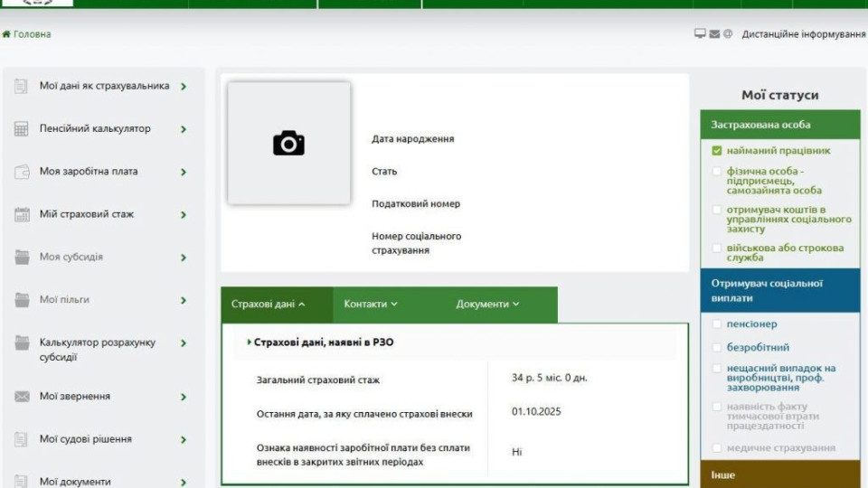868x488 pixels.
Task: Check наявність факту тимчасової втрати працездатності
Action: [717, 407]
